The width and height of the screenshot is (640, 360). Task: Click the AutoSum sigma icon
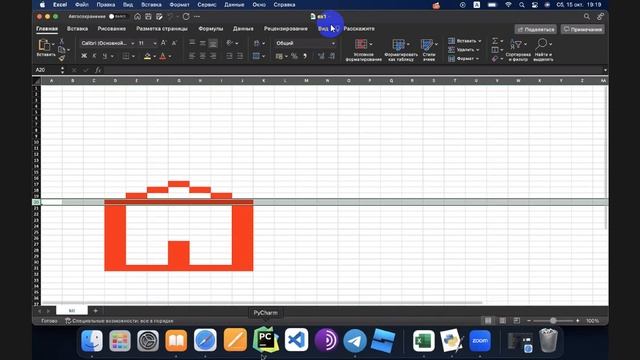pyautogui.click(x=495, y=41)
